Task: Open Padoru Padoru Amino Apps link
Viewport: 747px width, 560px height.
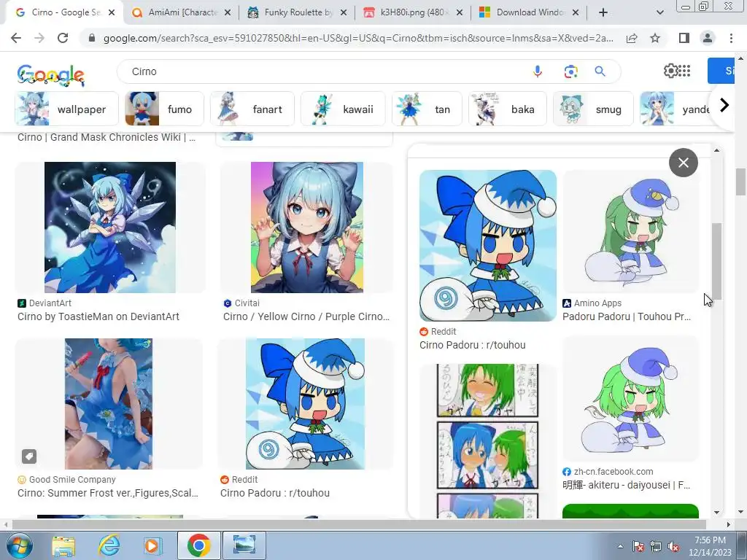Action: (627, 316)
